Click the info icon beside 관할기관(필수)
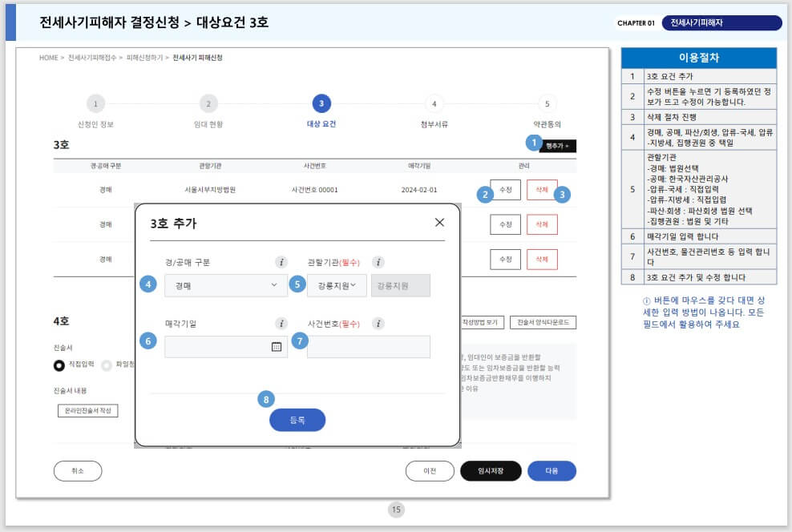 click(x=379, y=260)
